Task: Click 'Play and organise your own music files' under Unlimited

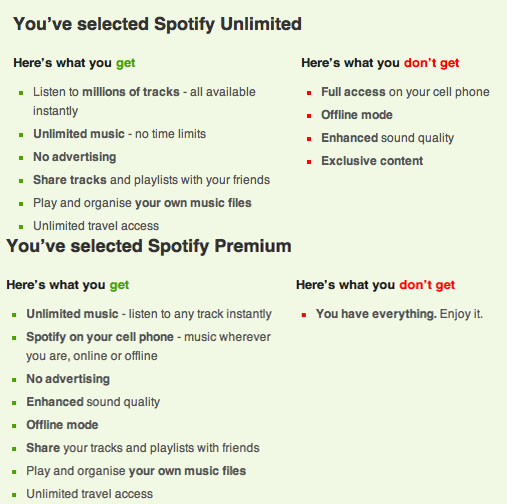Action: (x=142, y=203)
